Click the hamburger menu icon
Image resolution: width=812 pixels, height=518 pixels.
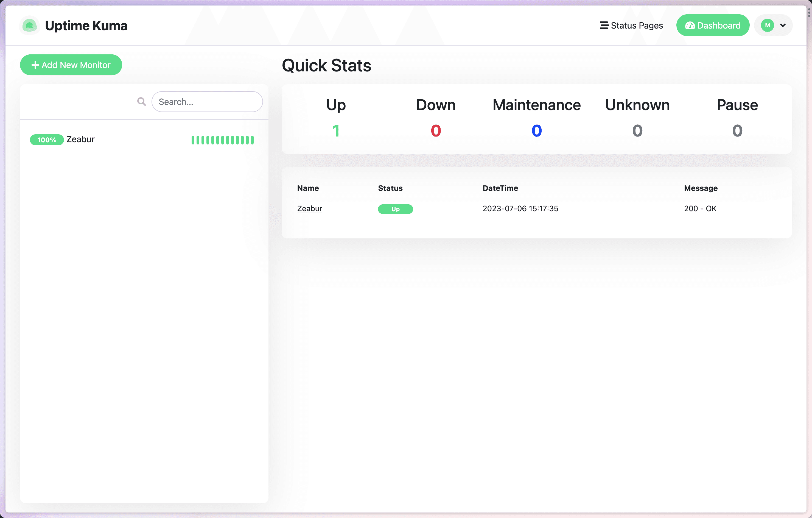pyautogui.click(x=604, y=25)
